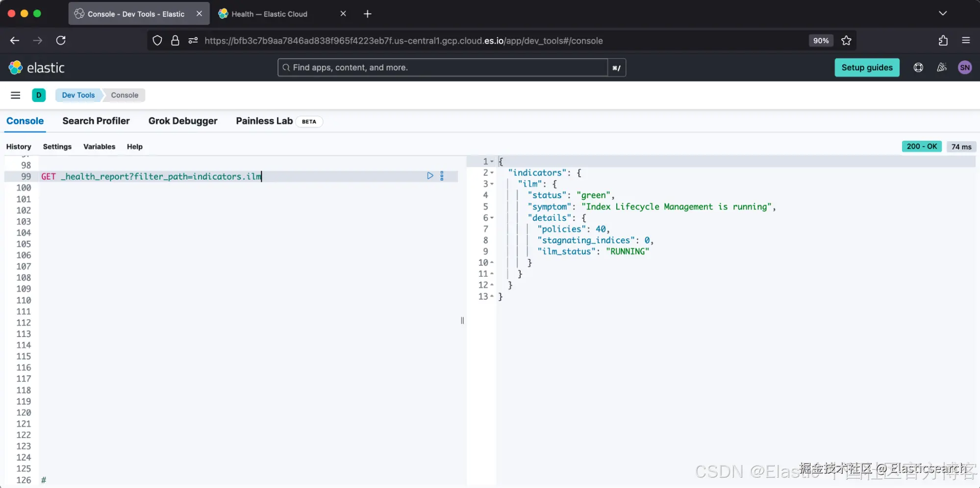This screenshot has height=488, width=980.
Task: Click the green D space avatar
Action: tap(39, 95)
